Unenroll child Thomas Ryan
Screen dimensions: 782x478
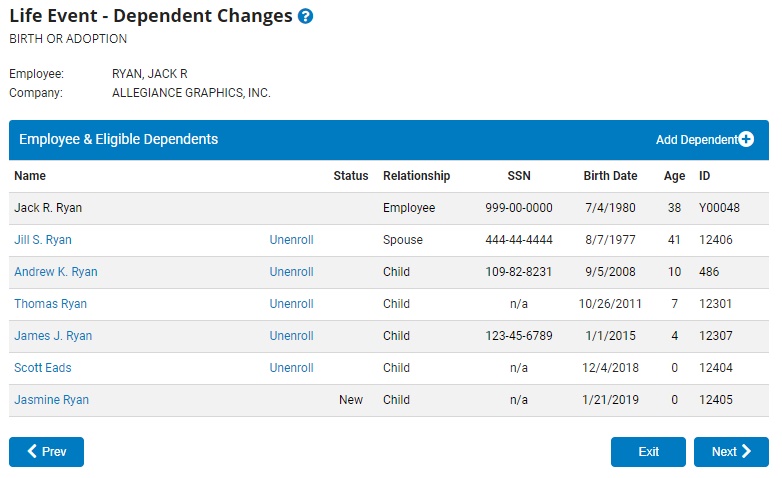pyautogui.click(x=291, y=304)
